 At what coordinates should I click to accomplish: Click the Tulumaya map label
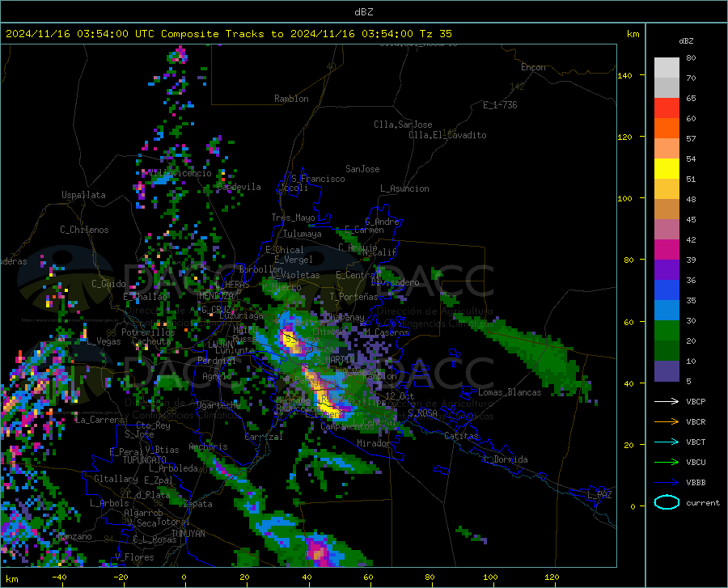tap(303, 234)
